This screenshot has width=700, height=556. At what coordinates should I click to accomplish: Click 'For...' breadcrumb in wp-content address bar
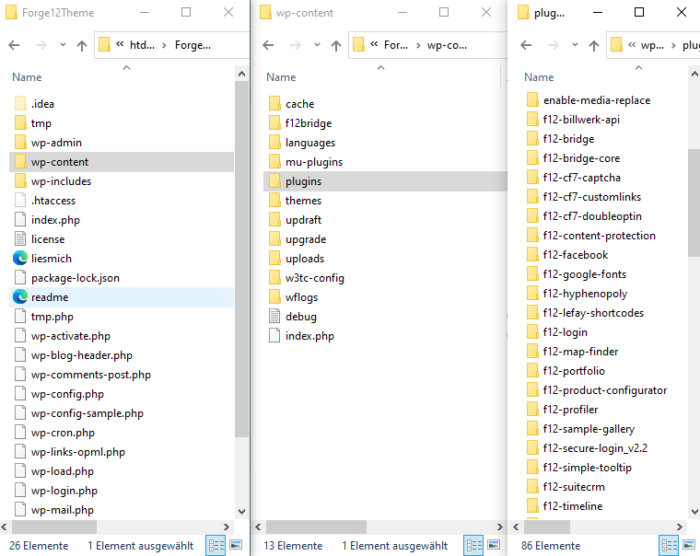[x=396, y=45]
